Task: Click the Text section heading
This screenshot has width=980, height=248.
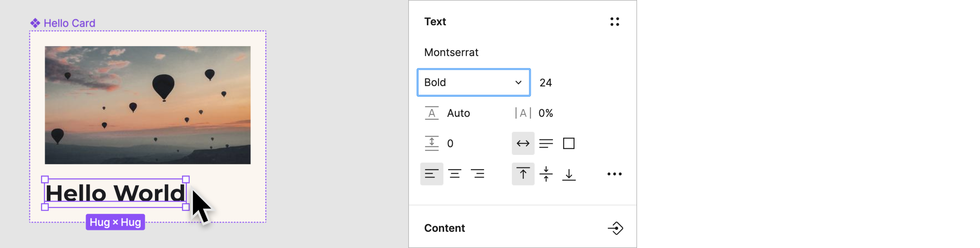Action: point(435,22)
